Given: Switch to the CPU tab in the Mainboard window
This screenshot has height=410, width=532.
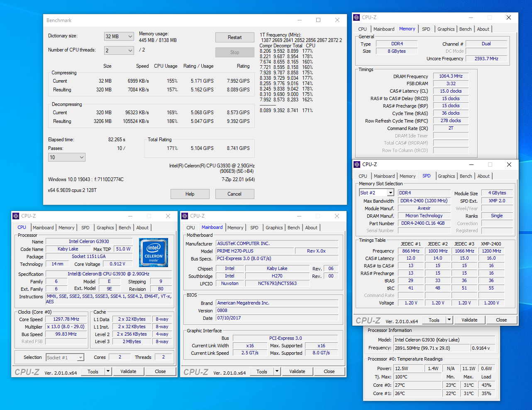Looking at the screenshot, I should tap(191, 228).
